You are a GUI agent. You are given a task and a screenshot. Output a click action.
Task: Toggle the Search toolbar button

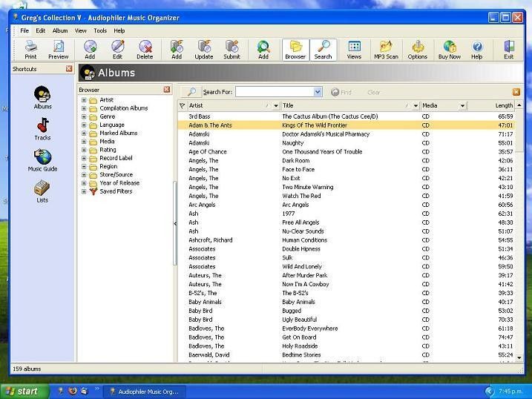pos(323,50)
